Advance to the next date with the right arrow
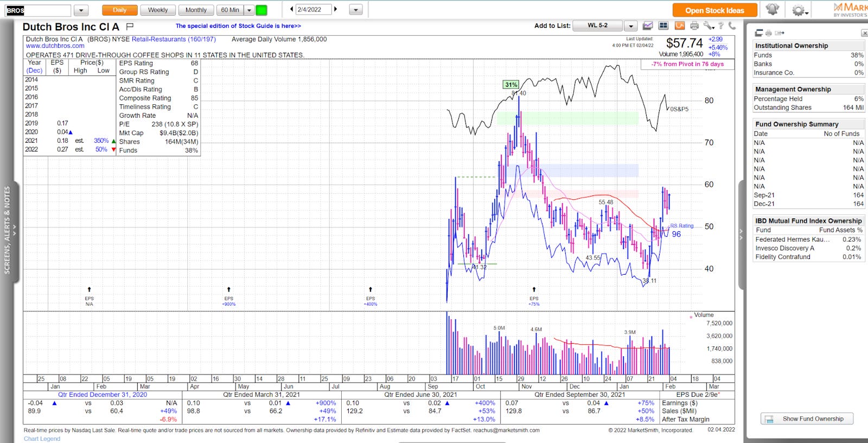 point(335,9)
